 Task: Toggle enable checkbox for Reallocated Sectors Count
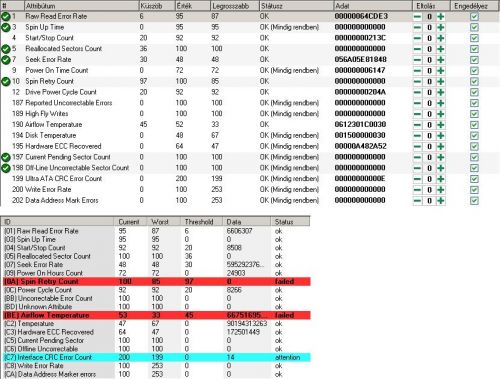[x=474, y=49]
